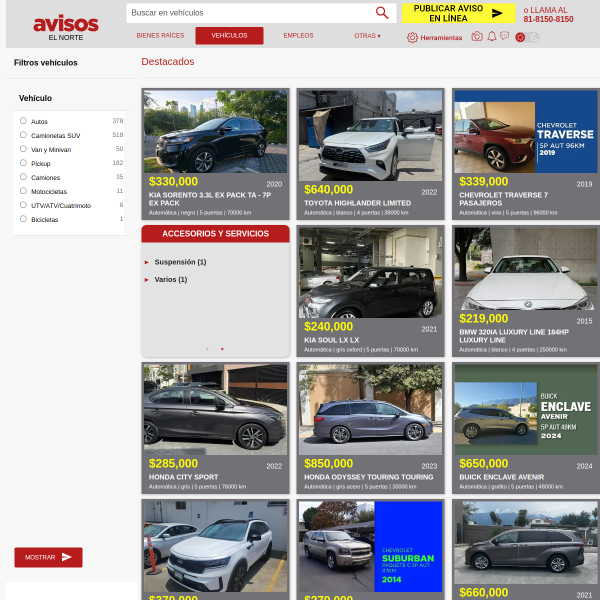Open notifications bell icon
Image resolution: width=600 pixels, height=600 pixels.
tap(492, 36)
